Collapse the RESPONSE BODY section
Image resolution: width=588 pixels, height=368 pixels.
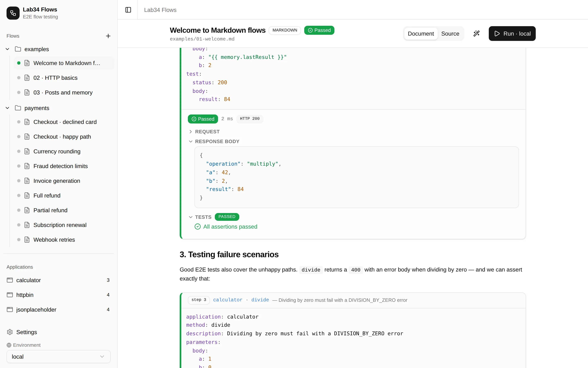(214, 141)
